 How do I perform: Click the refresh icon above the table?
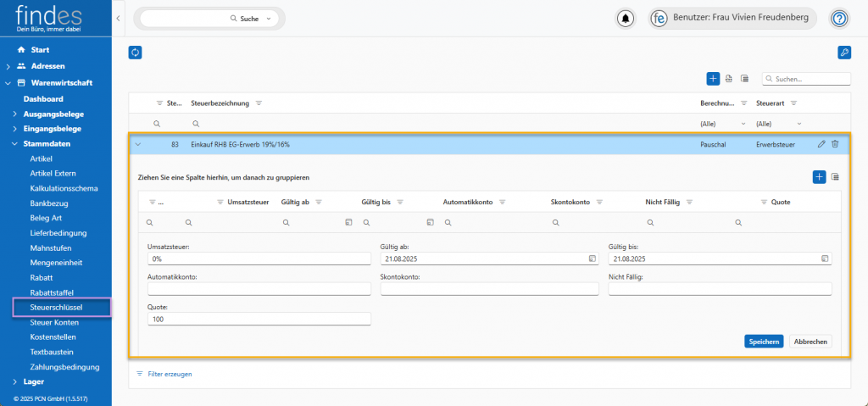[135, 53]
